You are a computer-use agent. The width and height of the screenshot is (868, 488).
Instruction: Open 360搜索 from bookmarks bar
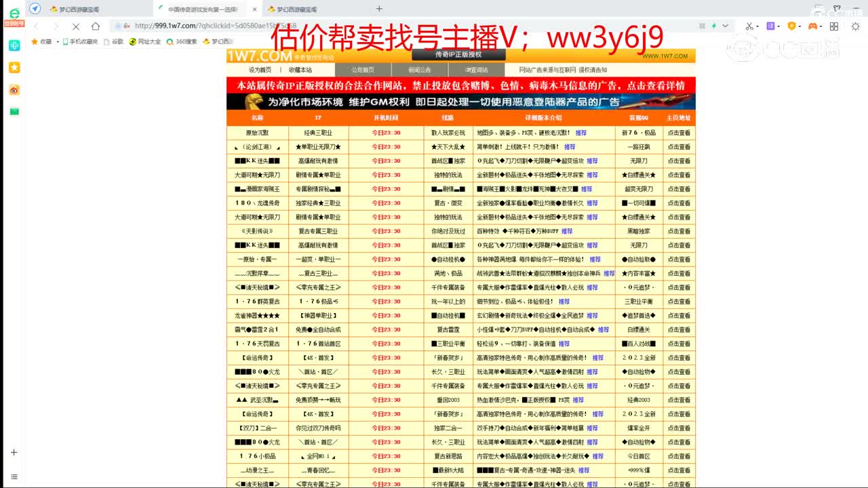point(186,41)
